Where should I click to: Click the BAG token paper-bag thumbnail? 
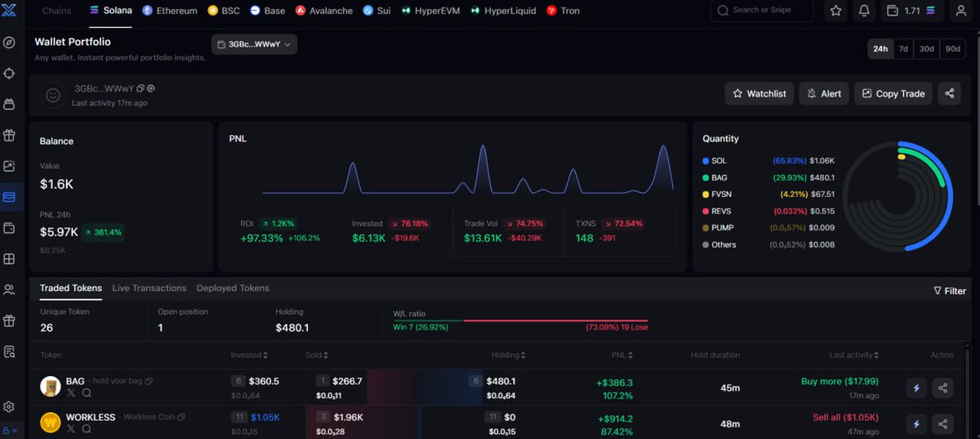pyautogui.click(x=51, y=387)
